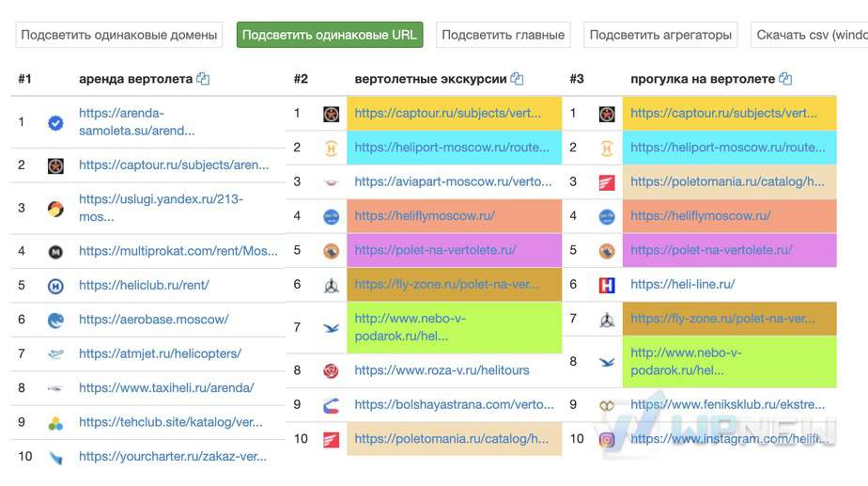Open taxiheli.ru/arenda/ link
This screenshot has width=868, height=486.
[x=166, y=388]
